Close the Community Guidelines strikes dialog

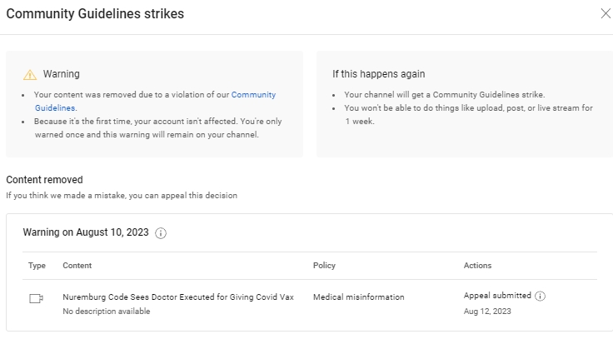pyautogui.click(x=606, y=13)
